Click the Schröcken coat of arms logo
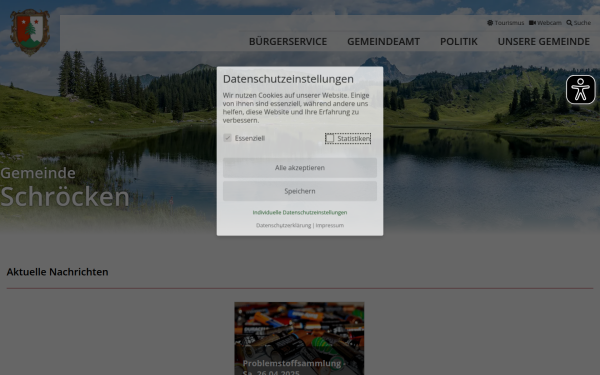The height and width of the screenshot is (375, 600). click(x=30, y=32)
